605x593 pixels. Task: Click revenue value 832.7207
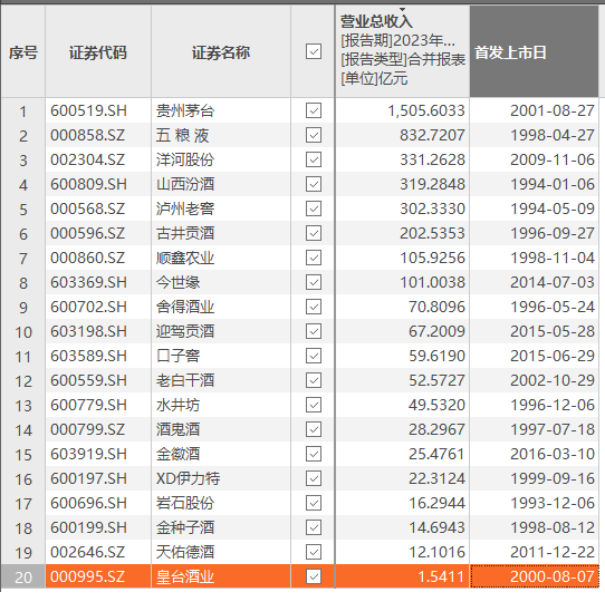[432, 135]
